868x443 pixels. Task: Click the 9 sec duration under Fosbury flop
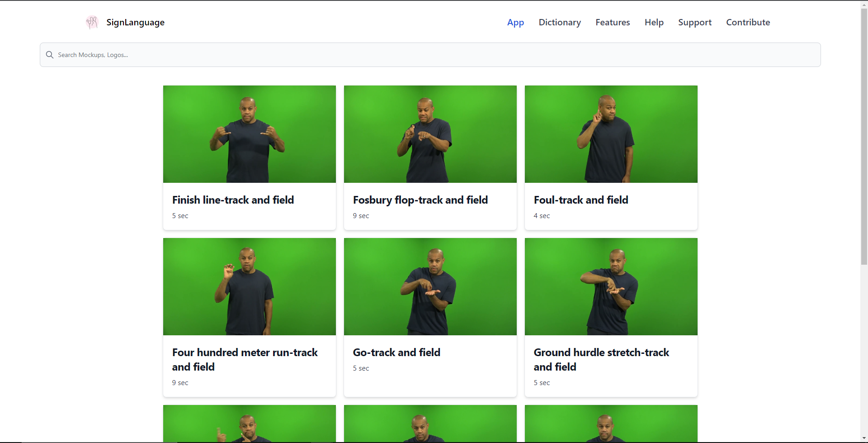tap(361, 216)
